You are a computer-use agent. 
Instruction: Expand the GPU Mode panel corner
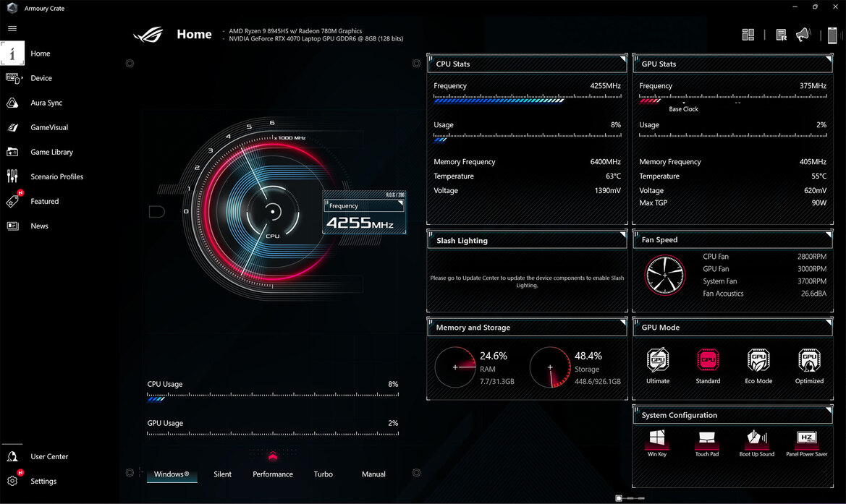pyautogui.click(x=829, y=323)
